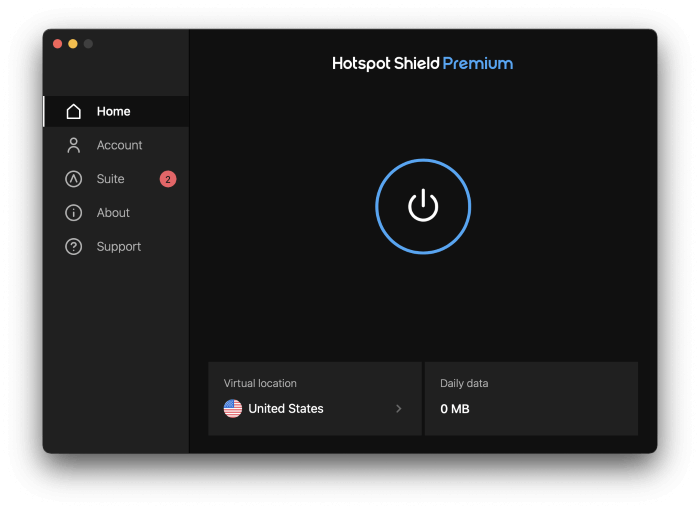Expand virtual location chevron arrow
Image resolution: width=700 pixels, height=510 pixels.
pyautogui.click(x=399, y=409)
